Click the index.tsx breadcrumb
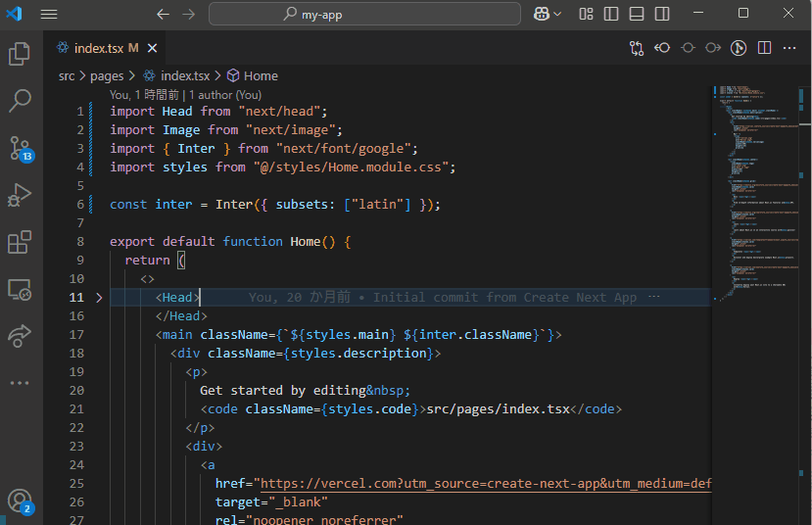 (x=185, y=76)
